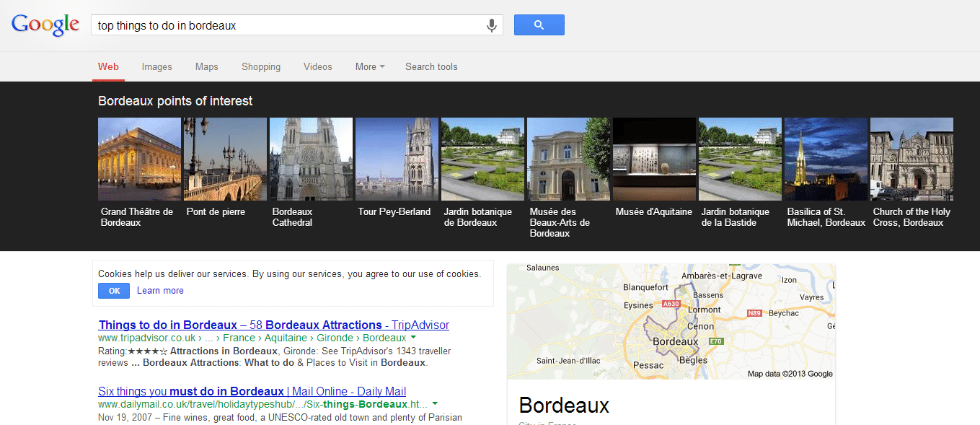Go to the Shopping tab
Image resolution: width=980 pixels, height=425 pixels.
click(261, 66)
